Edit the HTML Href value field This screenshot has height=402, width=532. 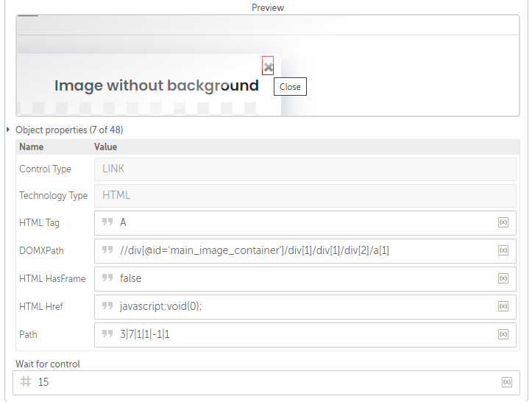point(305,306)
